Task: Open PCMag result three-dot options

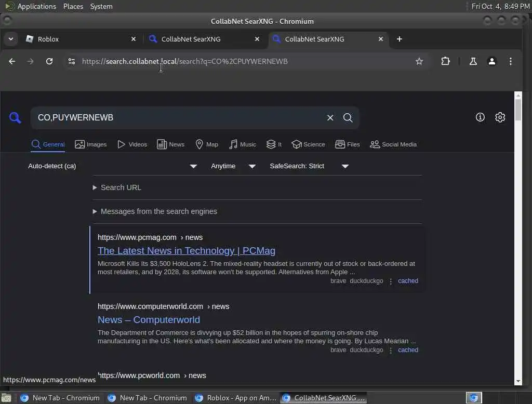Action: point(391,281)
